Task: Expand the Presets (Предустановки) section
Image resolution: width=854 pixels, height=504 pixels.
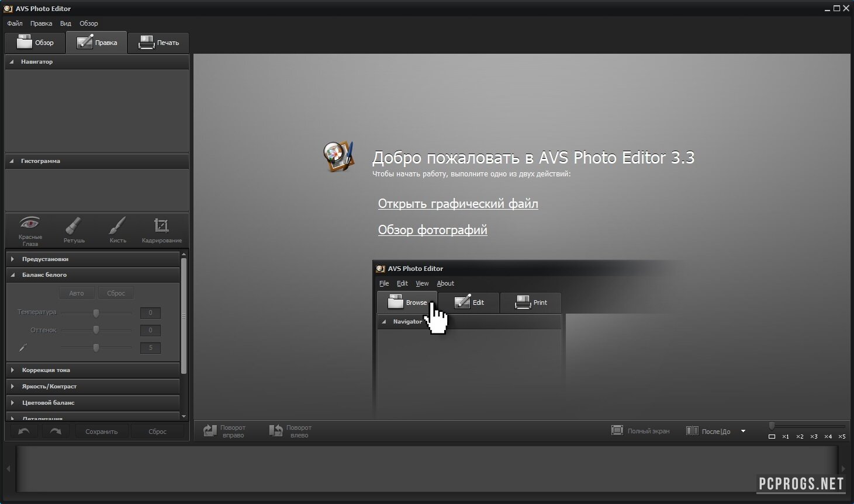Action: click(45, 259)
